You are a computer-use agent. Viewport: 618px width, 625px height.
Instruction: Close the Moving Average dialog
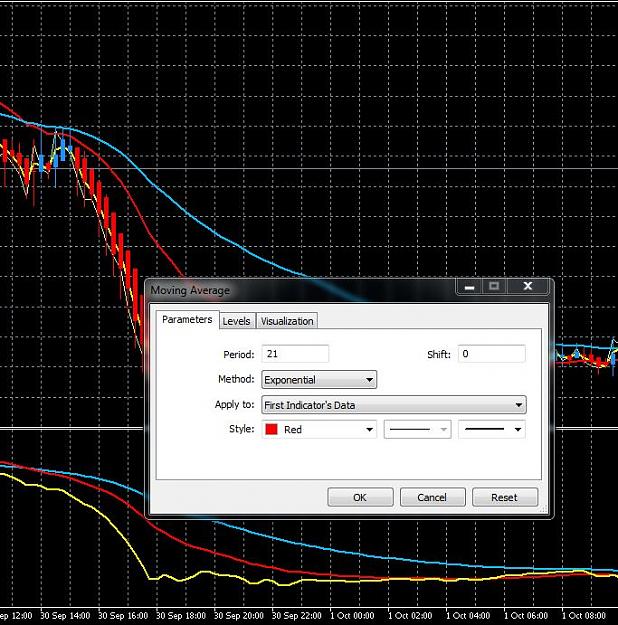(x=527, y=286)
